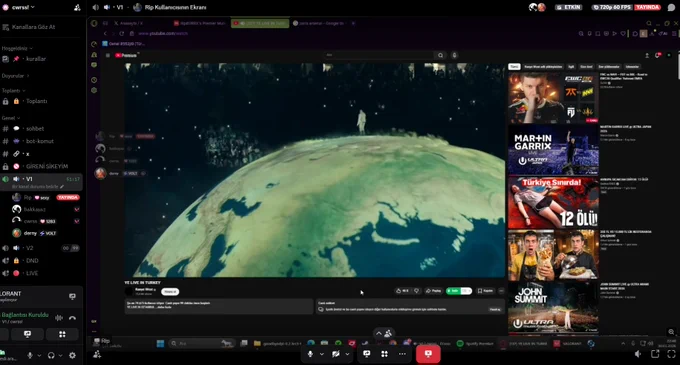Open the noise suppression waveform icon
Screen dimensions: 680x365
[x=59, y=318]
